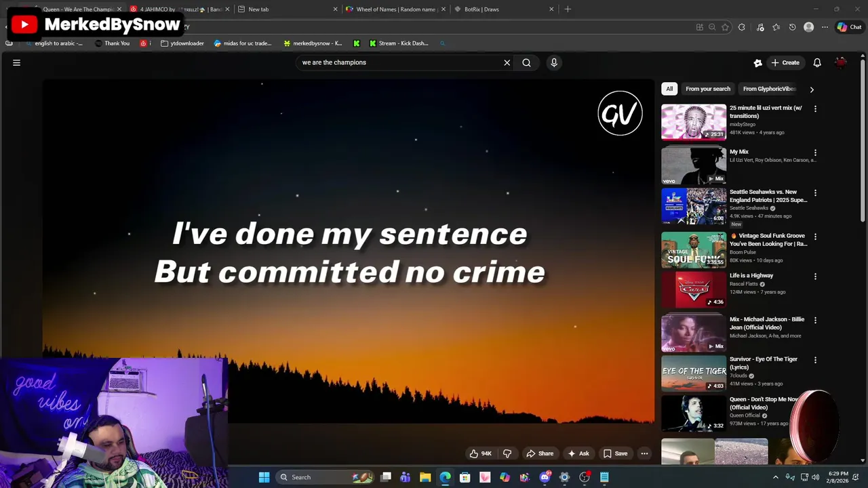Click the Windows Start button

[264, 477]
